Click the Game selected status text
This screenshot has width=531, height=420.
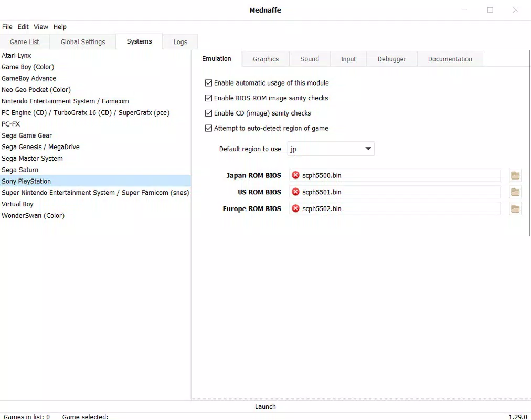tap(86, 417)
